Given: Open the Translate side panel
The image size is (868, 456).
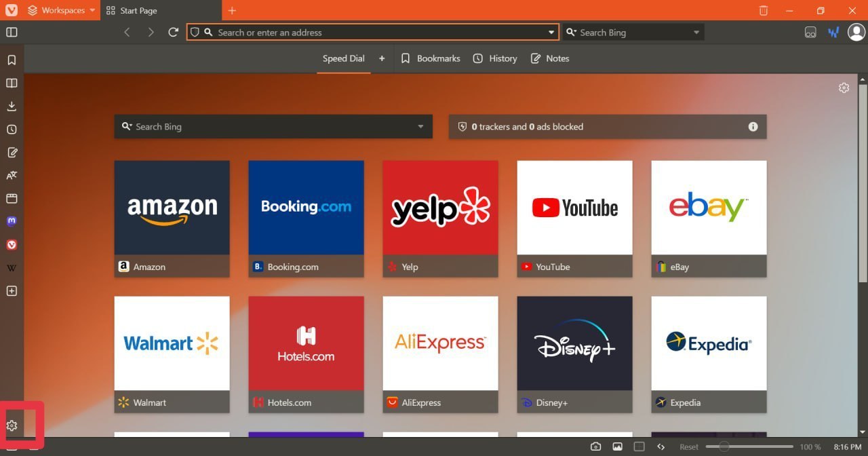Looking at the screenshot, I should click(x=12, y=175).
